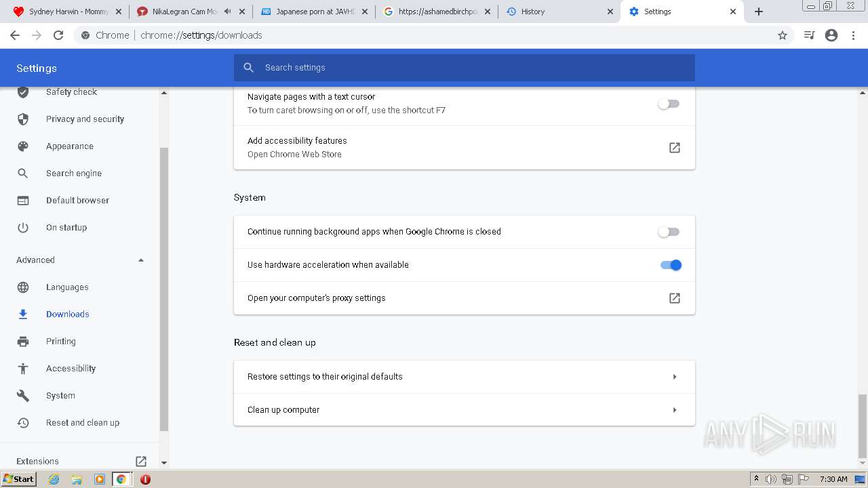Open the volume icon in system tray
Screen dimensions: 868x488
(770, 479)
